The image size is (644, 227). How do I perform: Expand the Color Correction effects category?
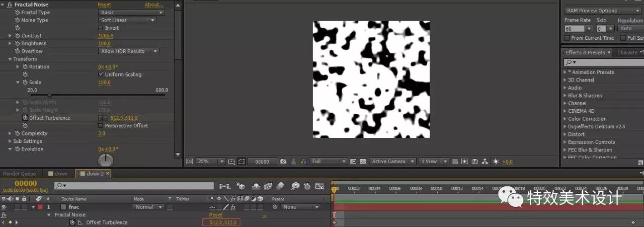click(565, 119)
